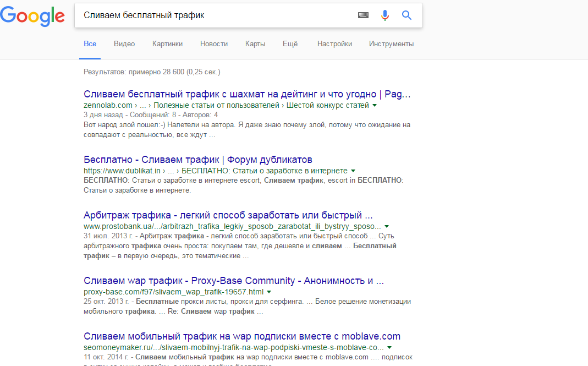Expand the dropdown arrow after prostobank.ua URL
This screenshot has width=588, height=366.
[x=387, y=226]
